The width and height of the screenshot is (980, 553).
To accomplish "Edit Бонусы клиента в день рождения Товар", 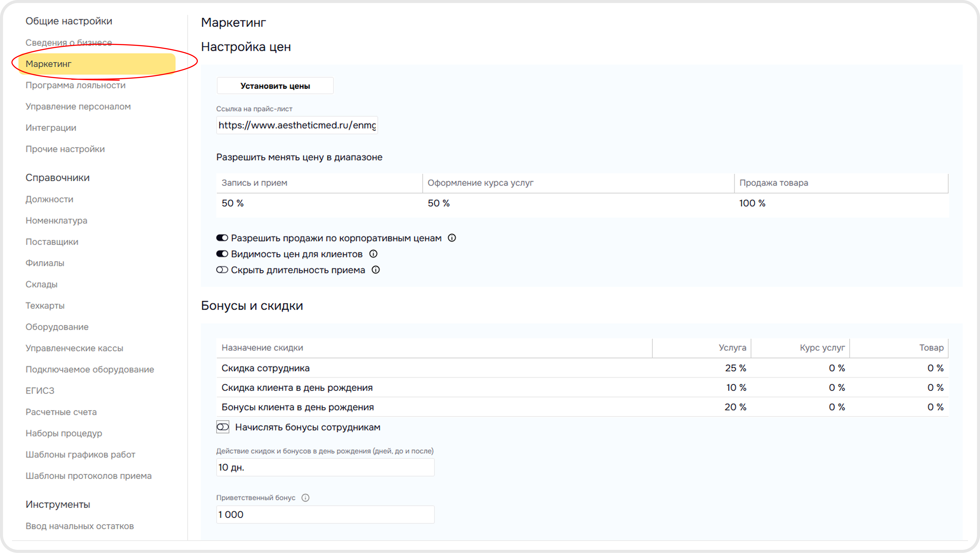I will pos(936,407).
